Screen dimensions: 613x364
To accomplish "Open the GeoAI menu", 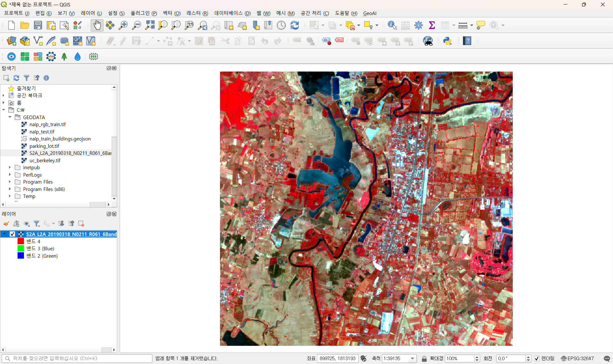I will (x=370, y=13).
